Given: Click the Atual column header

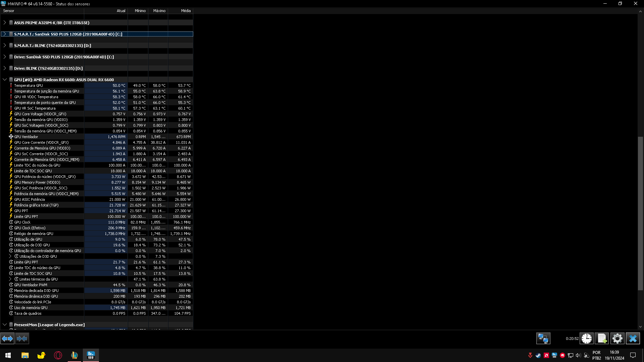Looking at the screenshot, I should pos(106,11).
